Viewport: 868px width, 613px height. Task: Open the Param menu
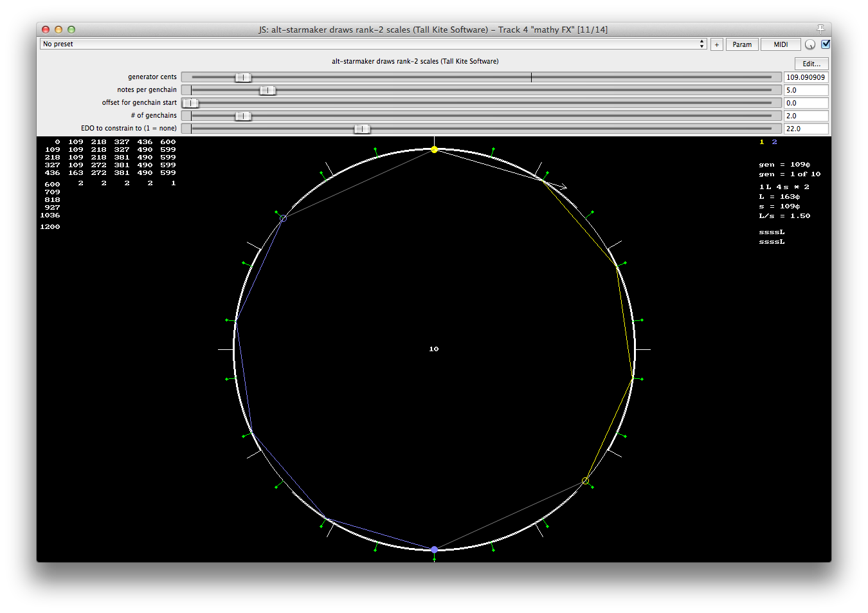point(742,44)
